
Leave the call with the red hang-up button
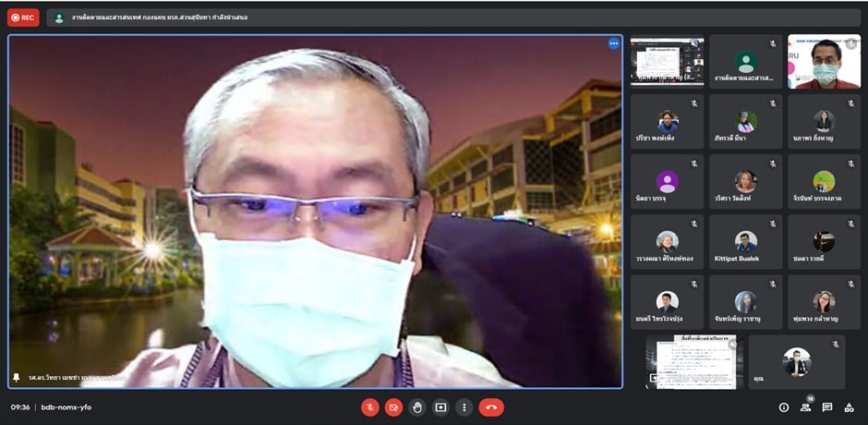pos(491,407)
